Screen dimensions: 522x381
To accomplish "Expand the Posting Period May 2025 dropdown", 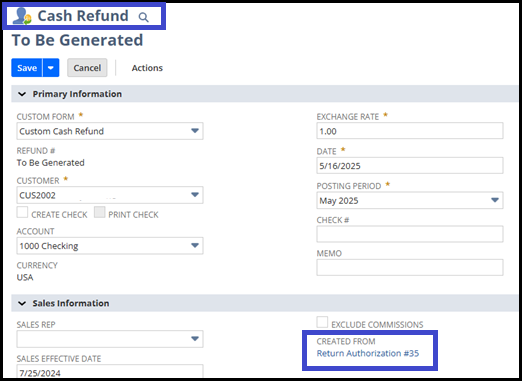I will (x=410, y=200).
